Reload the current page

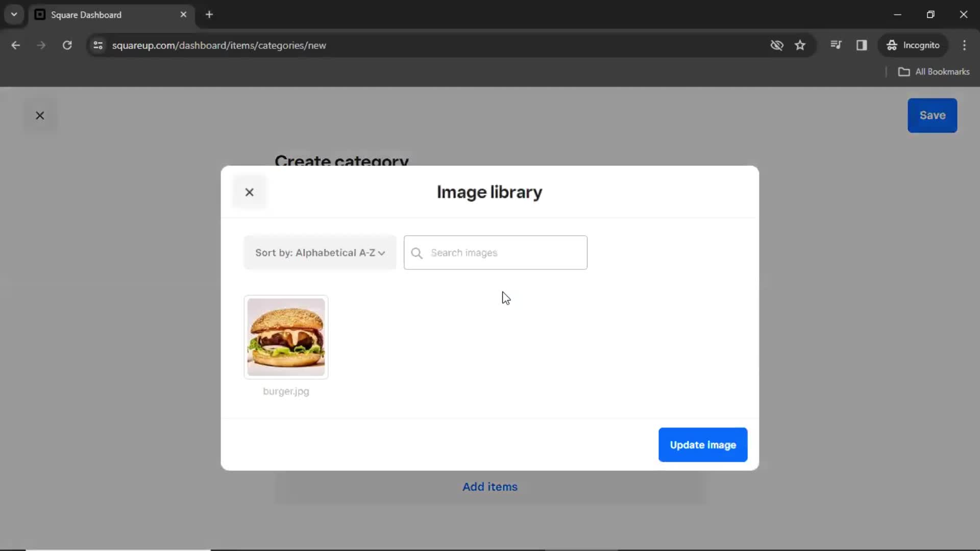pos(67,45)
